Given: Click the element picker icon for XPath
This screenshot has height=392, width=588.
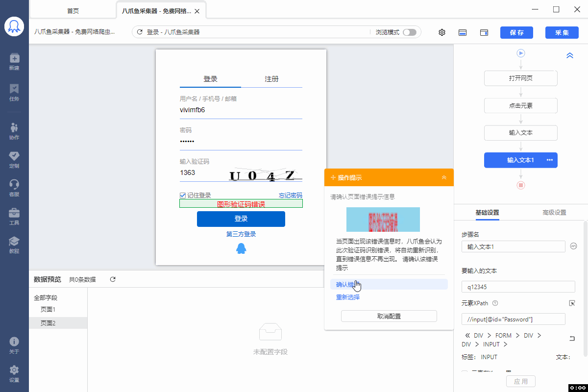Looking at the screenshot, I should [x=572, y=303].
